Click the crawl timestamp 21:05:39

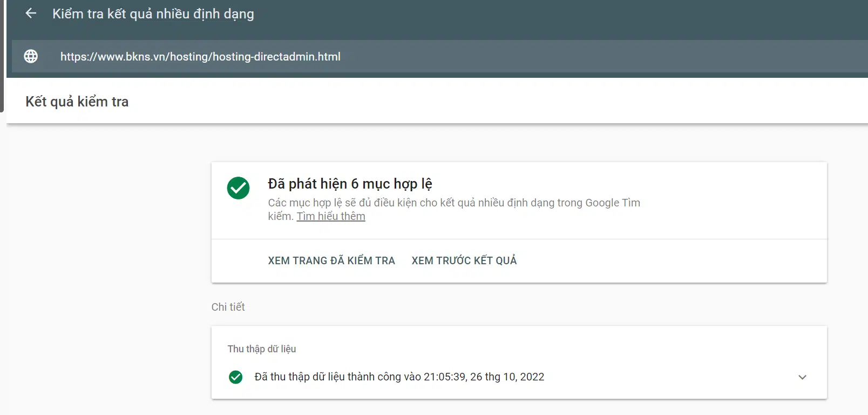click(445, 377)
